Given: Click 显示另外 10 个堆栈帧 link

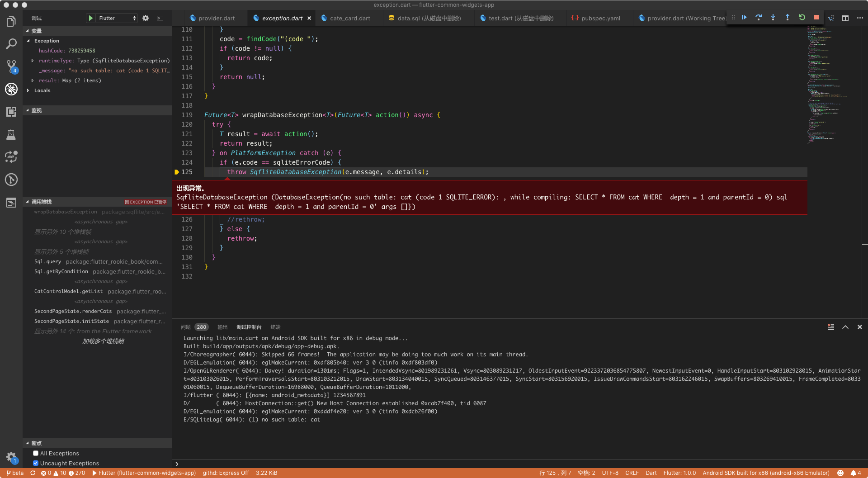Looking at the screenshot, I should (63, 232).
